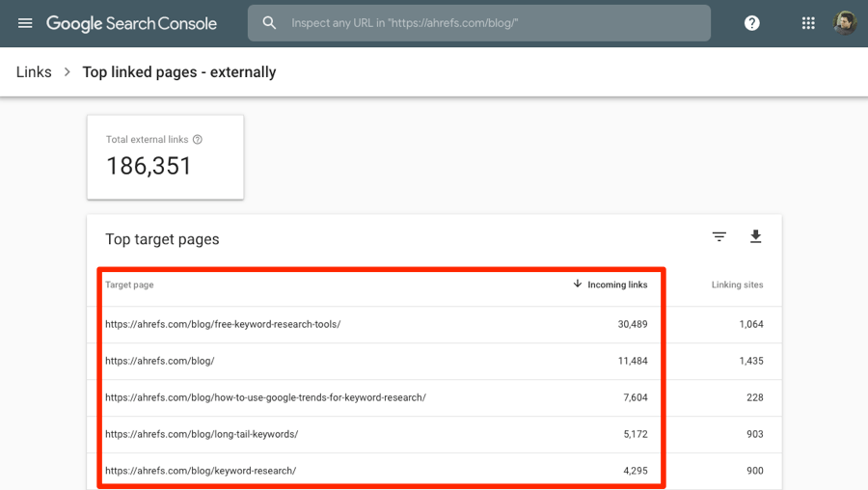Open the free-keyword-research-tools page row

223,324
